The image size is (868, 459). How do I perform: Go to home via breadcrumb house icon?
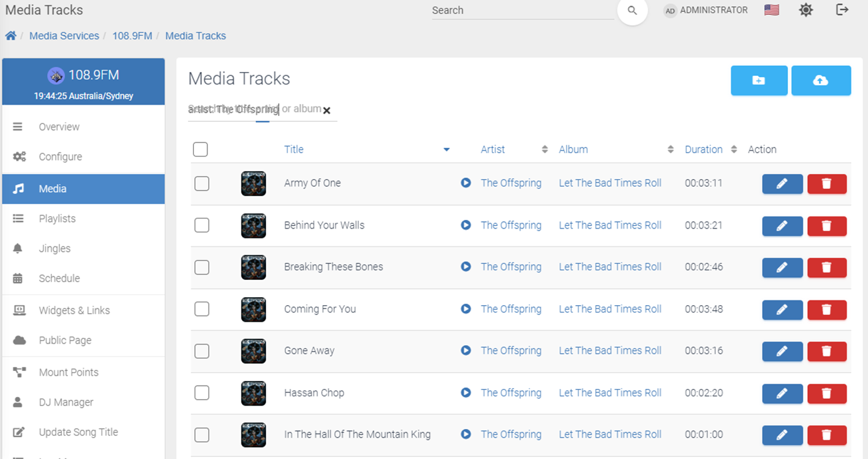(11, 36)
